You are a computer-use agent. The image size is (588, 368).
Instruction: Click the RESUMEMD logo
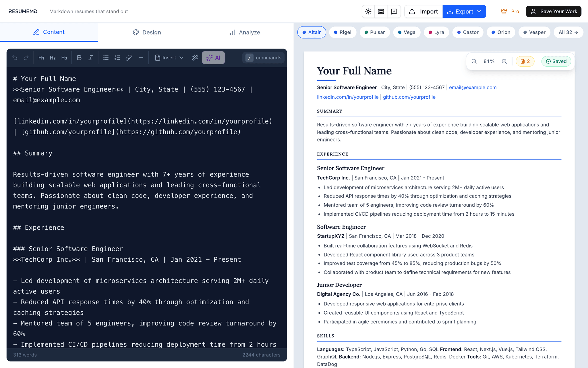(x=23, y=11)
